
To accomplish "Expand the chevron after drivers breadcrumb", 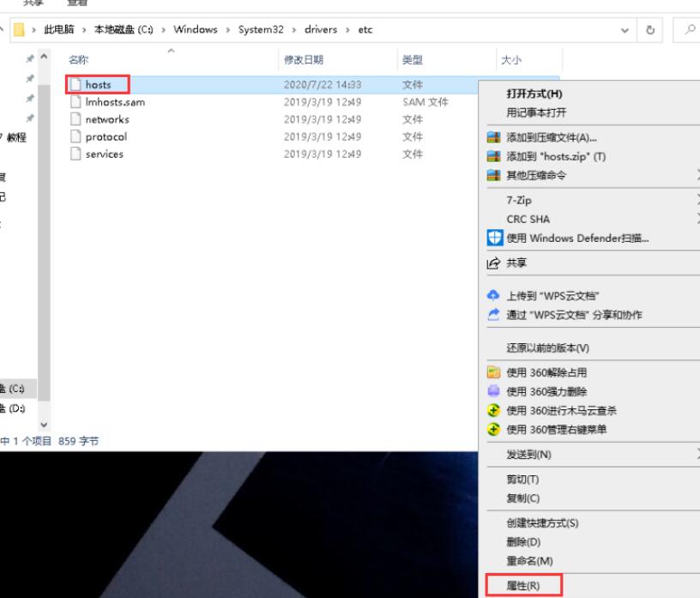I will 347,30.
